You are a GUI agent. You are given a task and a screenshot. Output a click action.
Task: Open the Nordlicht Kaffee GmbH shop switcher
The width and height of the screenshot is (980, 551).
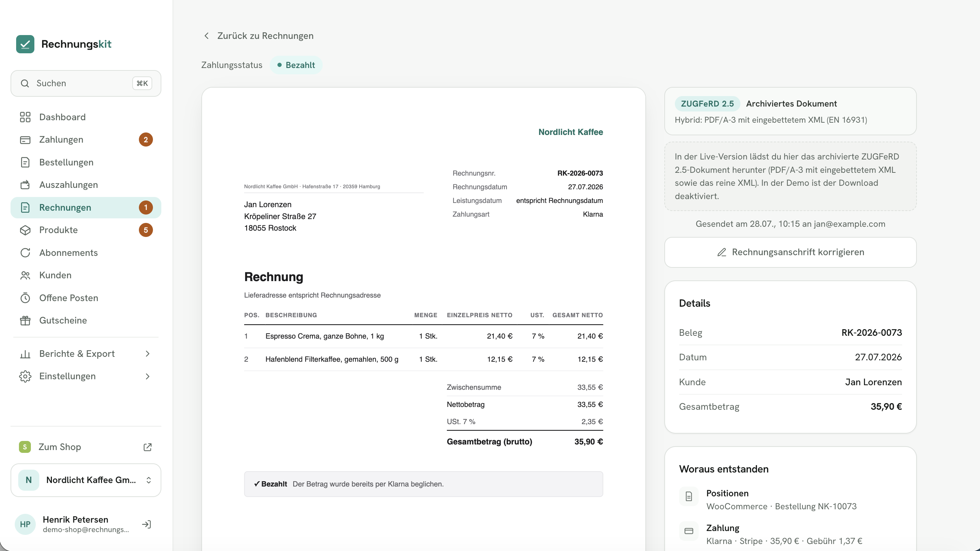[x=86, y=480]
